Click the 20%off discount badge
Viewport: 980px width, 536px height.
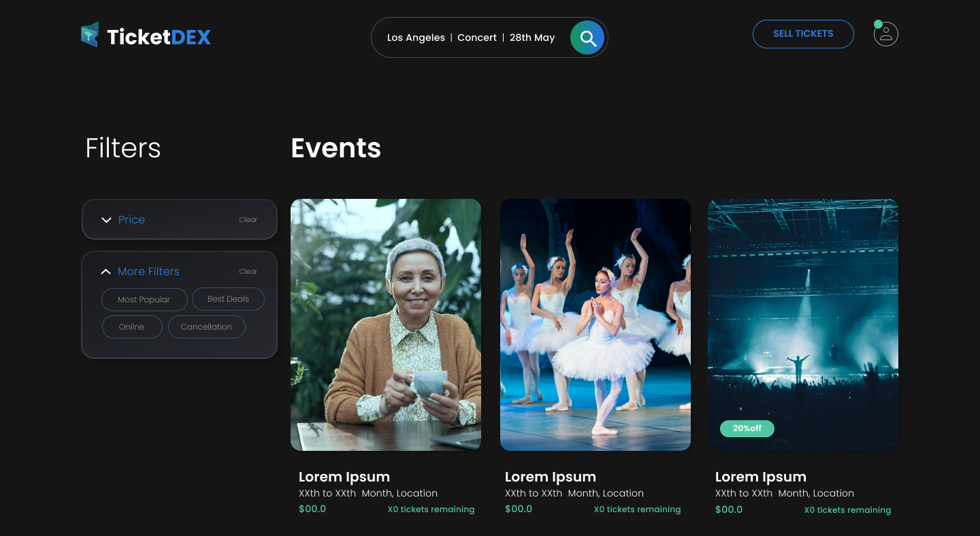[747, 428]
